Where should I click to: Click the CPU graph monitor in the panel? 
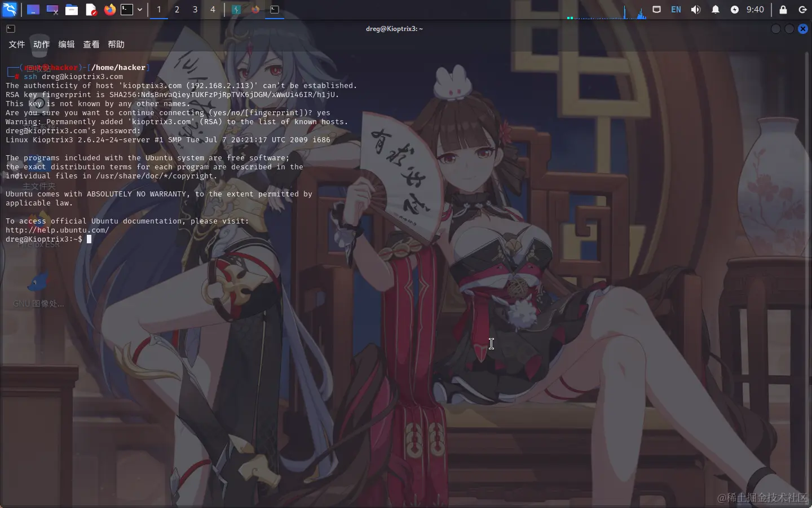pyautogui.click(x=607, y=11)
